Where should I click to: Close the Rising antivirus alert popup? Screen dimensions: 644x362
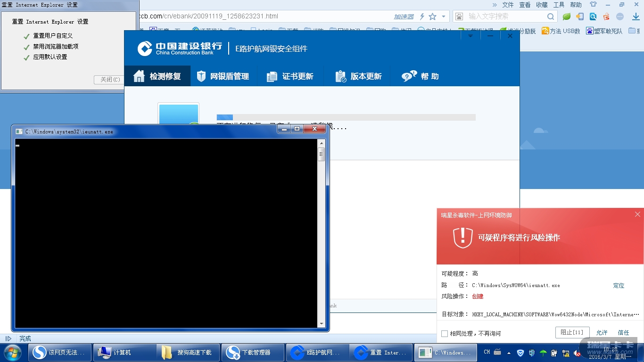637,214
